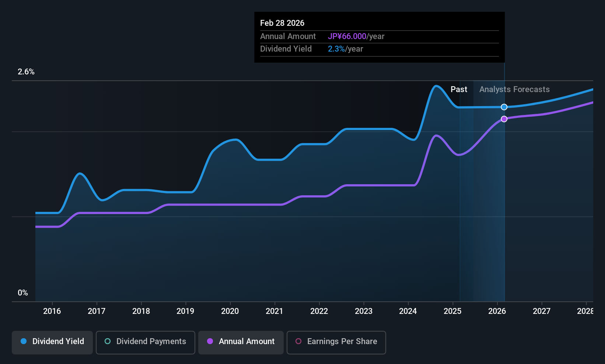Toggle the Dividend Payments legend button

pyautogui.click(x=145, y=342)
